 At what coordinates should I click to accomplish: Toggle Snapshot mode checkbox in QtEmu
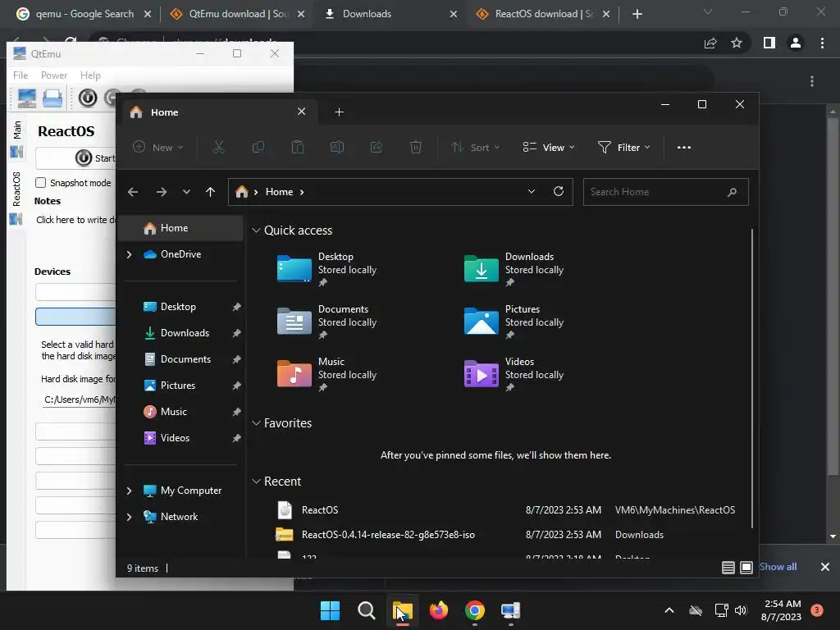[x=41, y=183]
